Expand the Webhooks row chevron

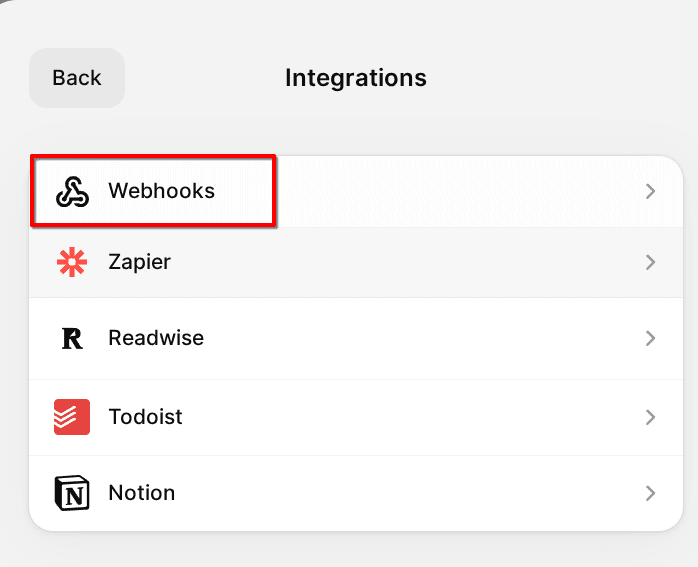pyautogui.click(x=650, y=191)
